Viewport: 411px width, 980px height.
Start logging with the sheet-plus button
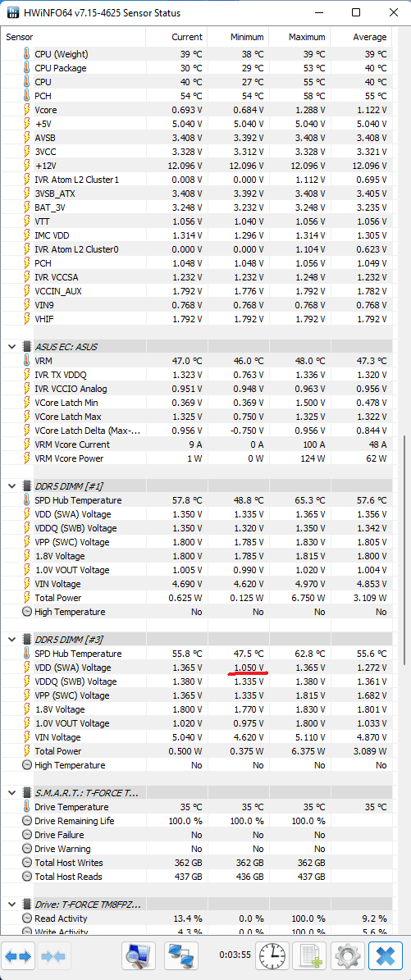[309, 955]
